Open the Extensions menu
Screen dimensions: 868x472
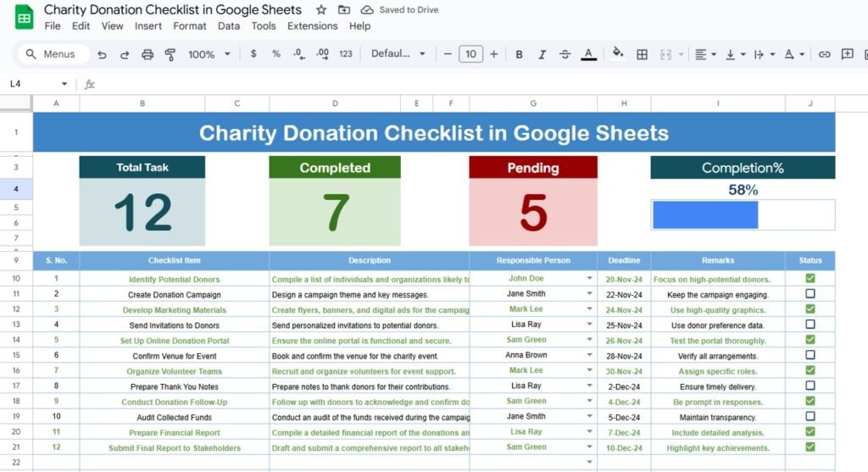(312, 26)
